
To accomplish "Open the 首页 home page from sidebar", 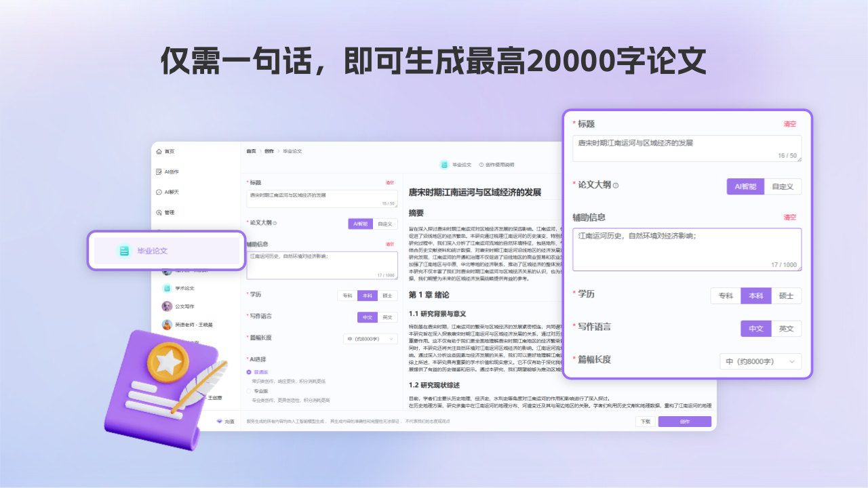I will pos(170,151).
